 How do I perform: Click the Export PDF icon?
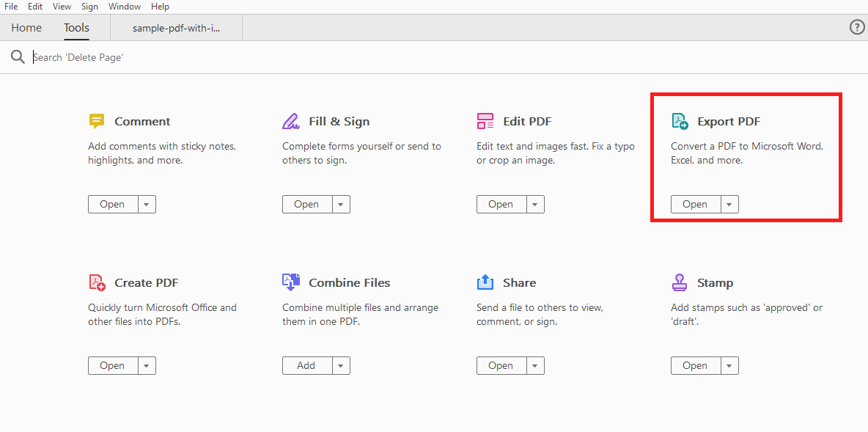[680, 120]
